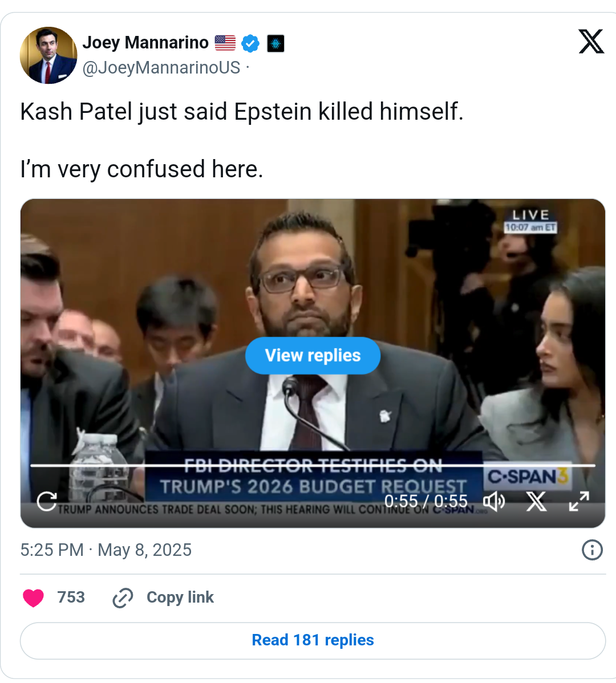The width and height of the screenshot is (616, 683).
Task: Click the Copy link text
Action: coord(180,597)
